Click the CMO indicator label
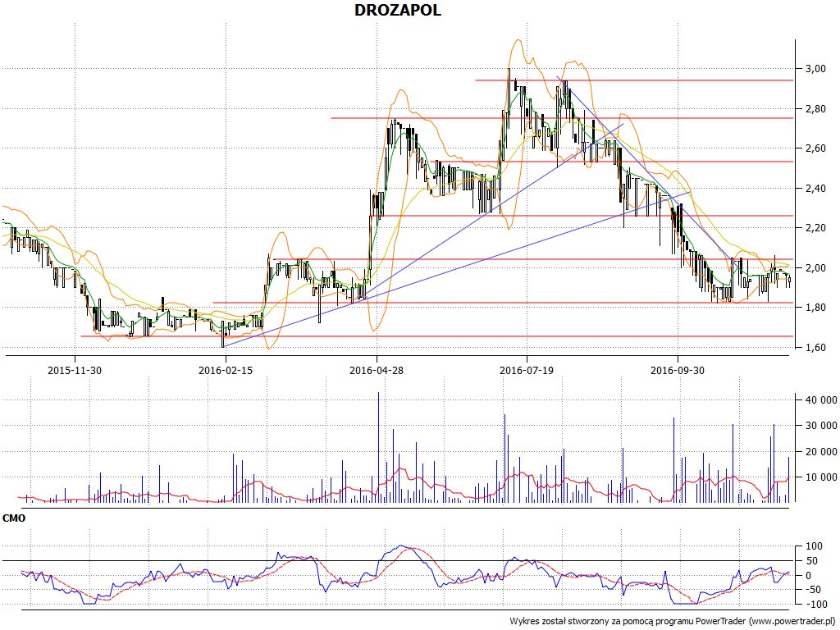 14,518
